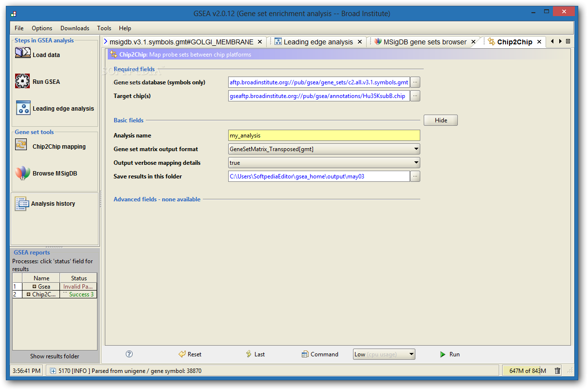Open help via question mark icon
Screen dimensions: 588x390
click(129, 354)
